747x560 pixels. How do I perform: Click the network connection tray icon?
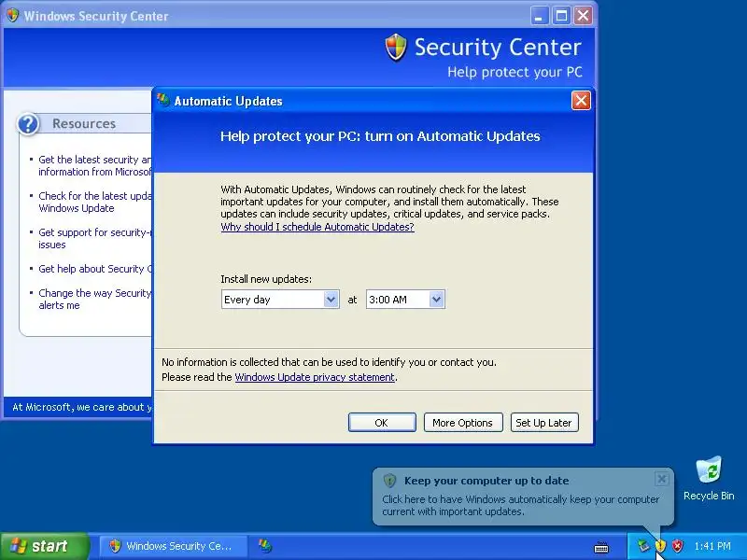tap(643, 546)
